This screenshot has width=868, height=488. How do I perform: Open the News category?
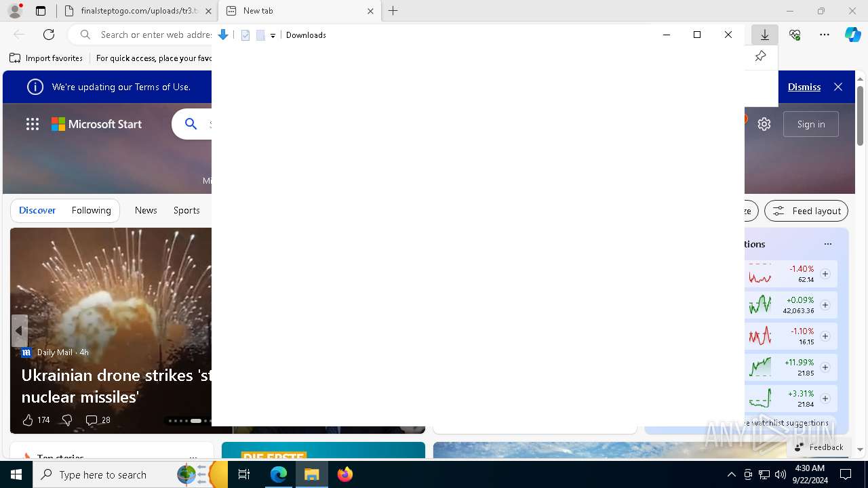pos(146,211)
